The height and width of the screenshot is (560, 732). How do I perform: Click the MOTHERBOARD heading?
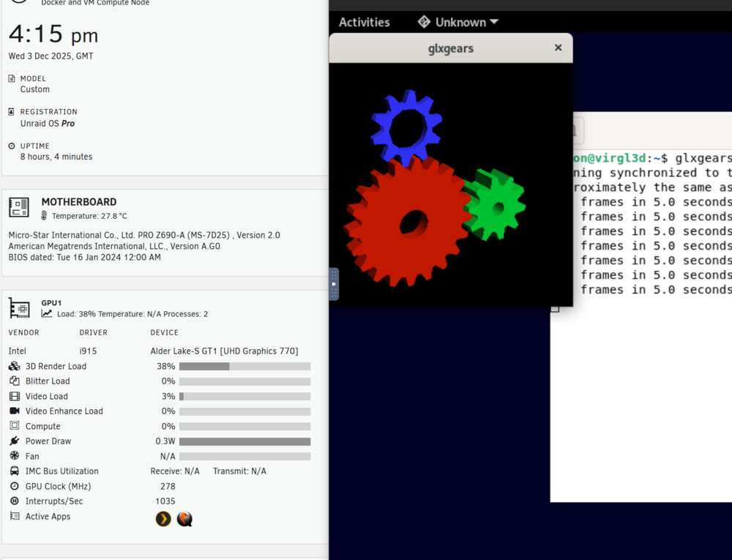tap(79, 202)
